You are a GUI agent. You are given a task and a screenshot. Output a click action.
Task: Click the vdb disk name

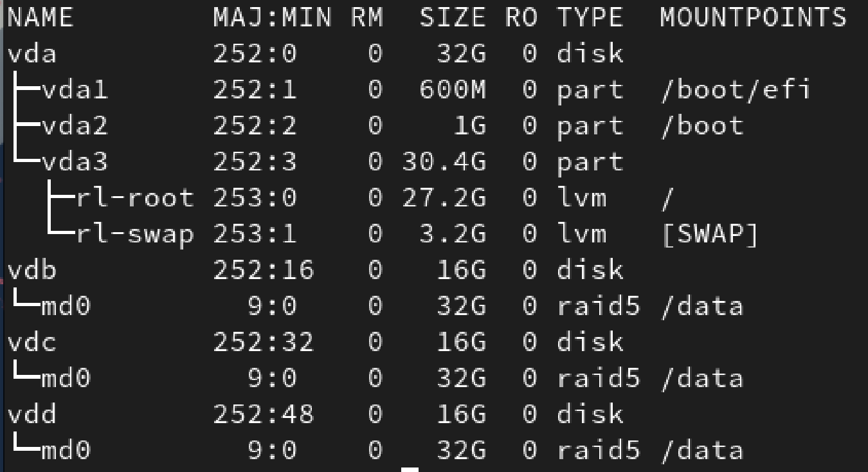(x=32, y=270)
